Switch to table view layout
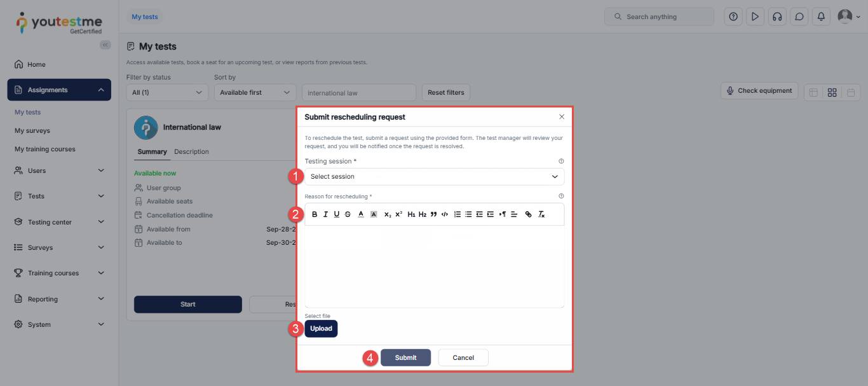This screenshot has height=386, width=868. point(813,93)
